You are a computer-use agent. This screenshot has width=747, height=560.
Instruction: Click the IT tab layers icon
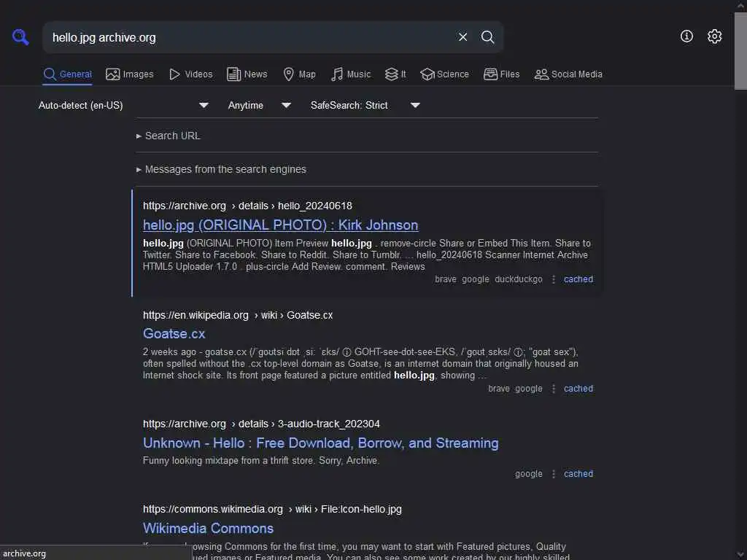(391, 74)
